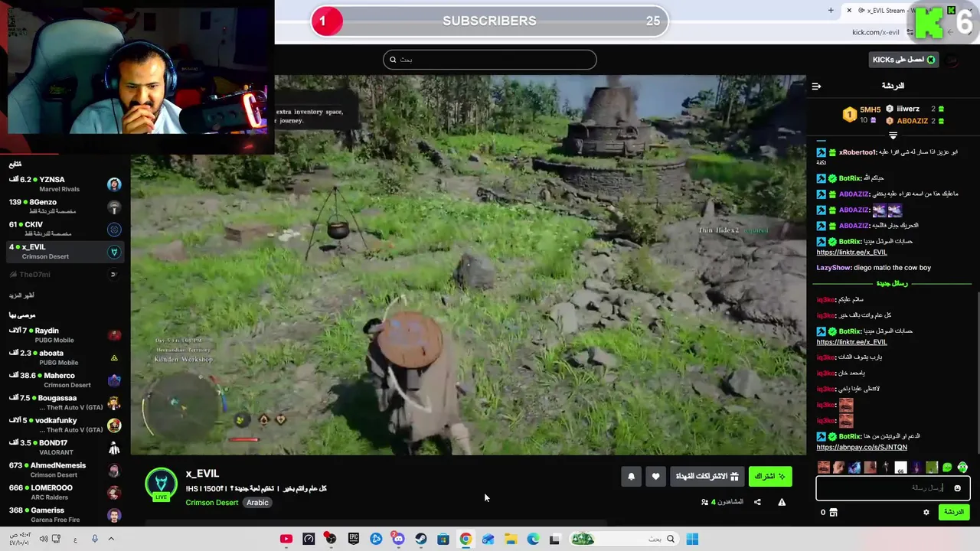980x551 pixels.
Task: Collapse chat panel with arrow lines icon
Action: (x=816, y=86)
